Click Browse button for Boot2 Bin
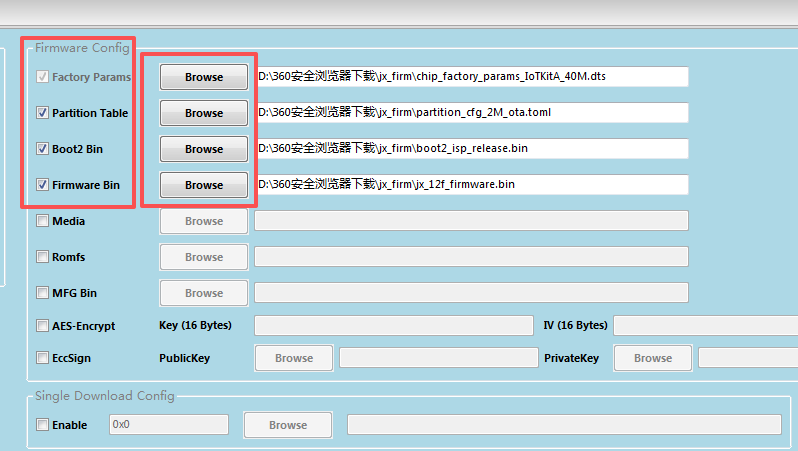 coord(203,149)
